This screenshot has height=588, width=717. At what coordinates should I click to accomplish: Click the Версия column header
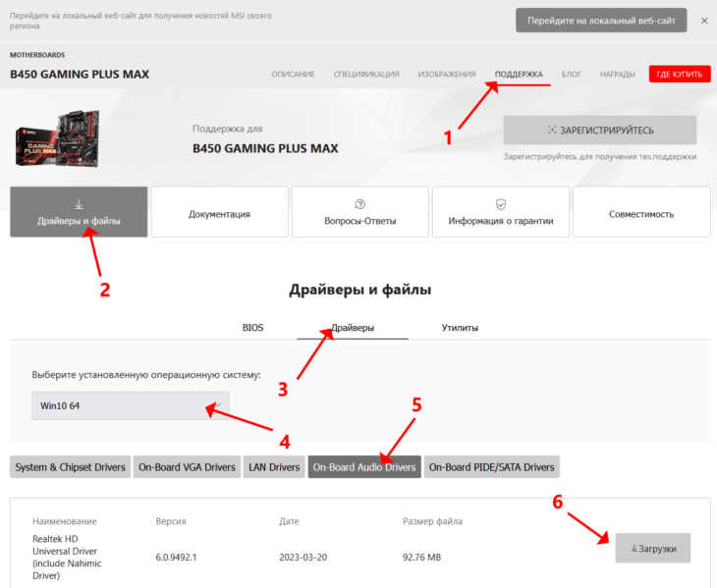[171, 521]
